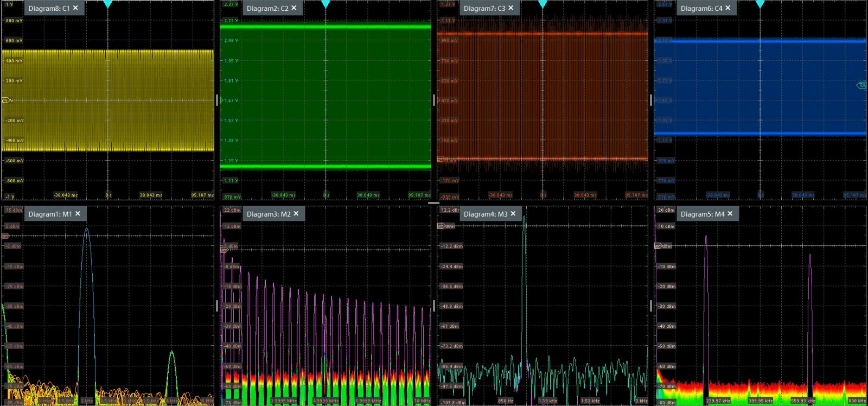
Task: Click the -170 mV axis label in C3 diagram
Action: coord(449,181)
